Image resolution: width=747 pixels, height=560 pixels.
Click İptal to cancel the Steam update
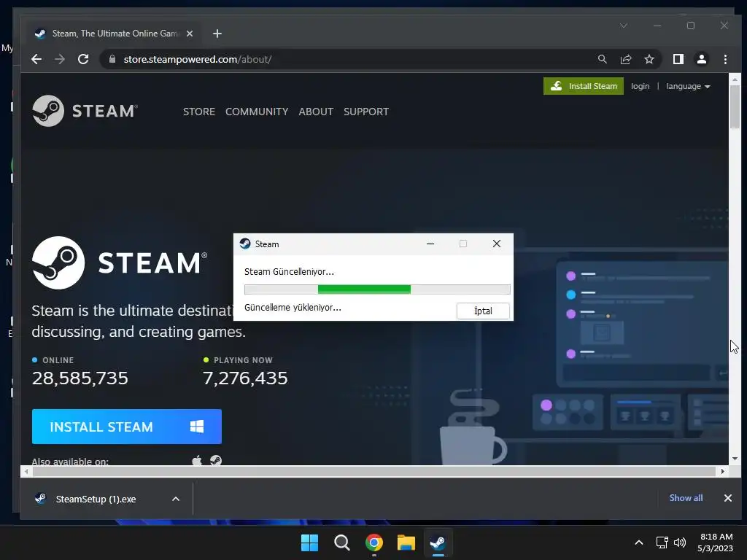point(483,311)
